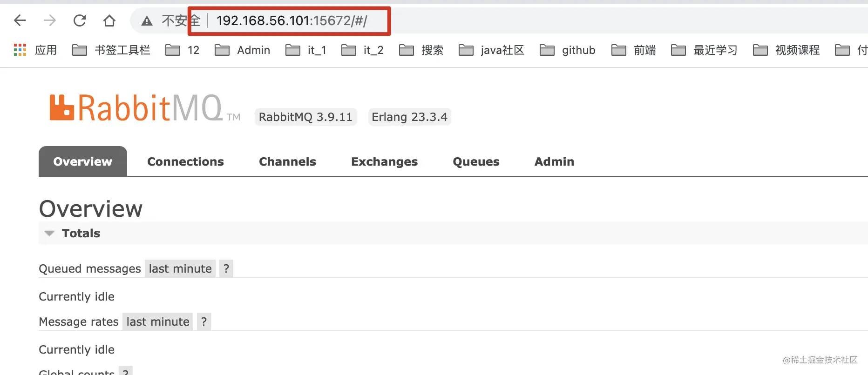The width and height of the screenshot is (868, 375).
Task: Go to the browser home page icon
Action: 109,20
